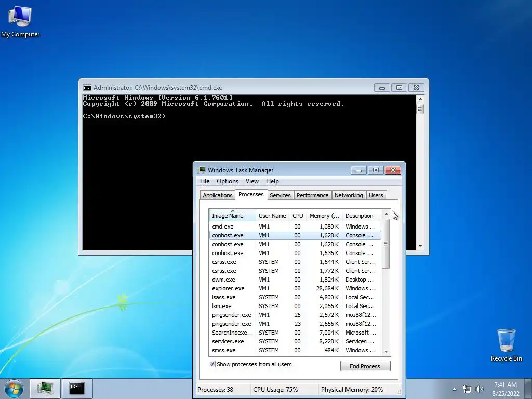This screenshot has width=532, height=399.
Task: Minimize the cmd.exe window
Action: [x=382, y=87]
